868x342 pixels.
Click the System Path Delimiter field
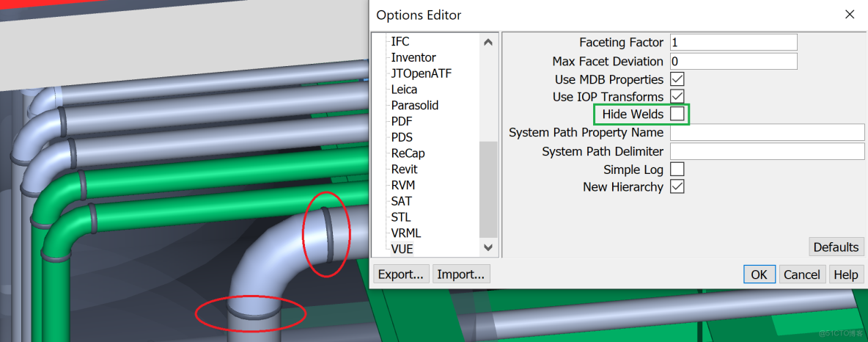tap(768, 151)
